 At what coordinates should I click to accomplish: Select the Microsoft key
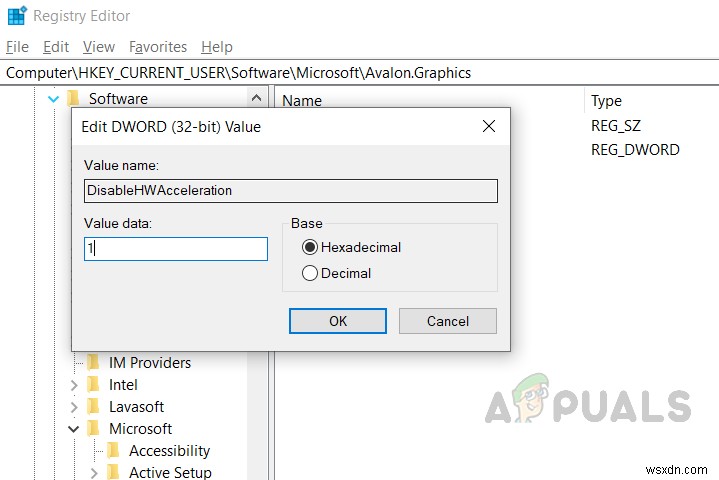[140, 429]
